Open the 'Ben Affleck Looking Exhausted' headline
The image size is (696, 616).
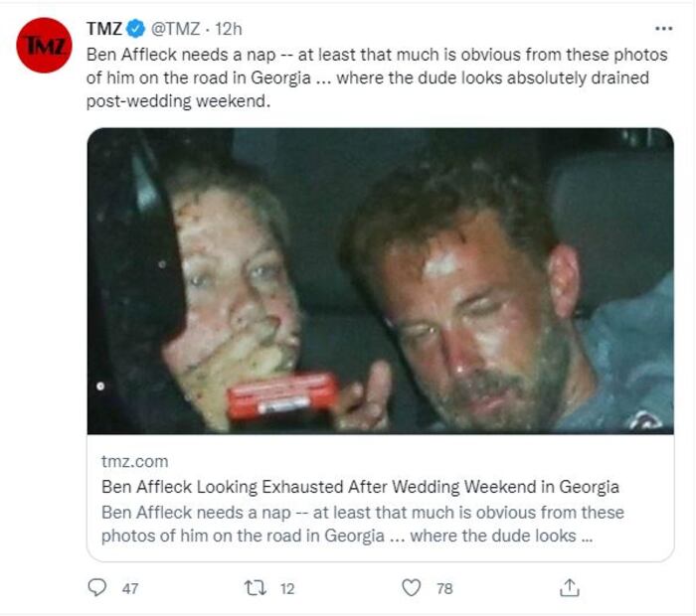[360, 487]
